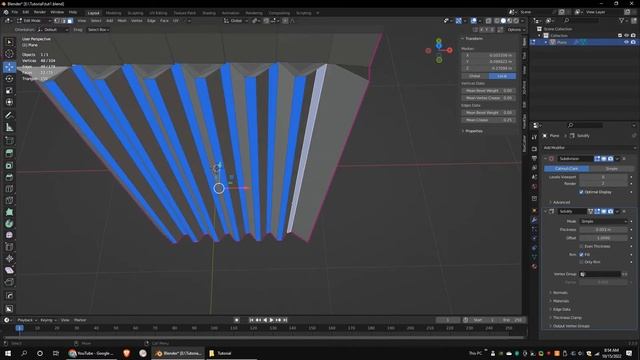
Task: Play the animation in the timeline
Action: click(x=271, y=320)
